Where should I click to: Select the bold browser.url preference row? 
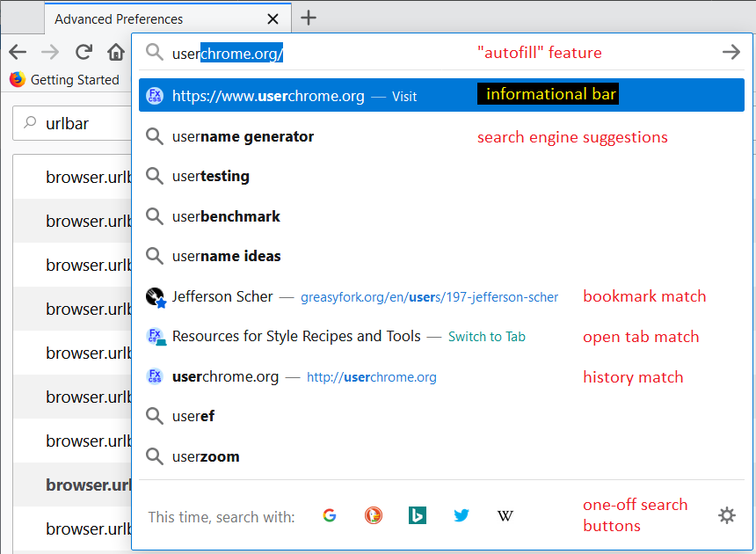[72, 485]
